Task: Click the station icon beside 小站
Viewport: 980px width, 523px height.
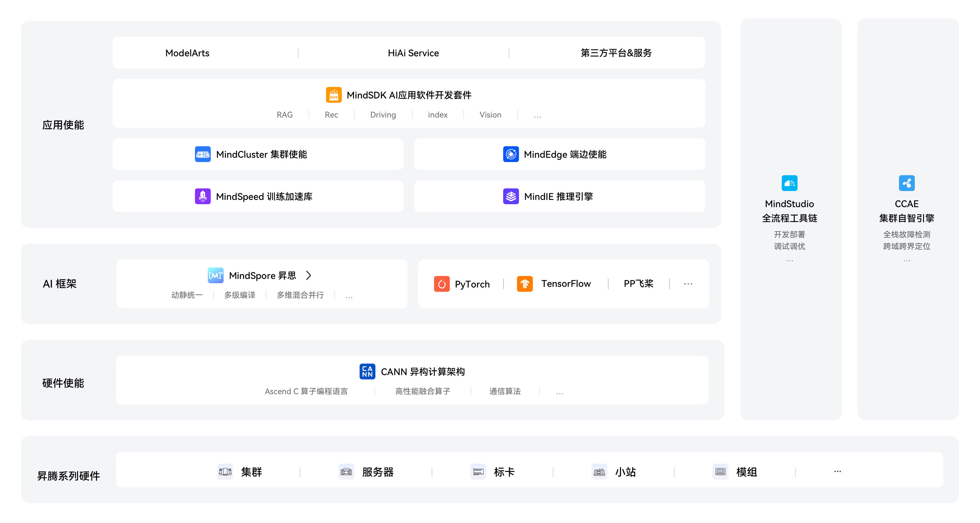Action: (x=599, y=472)
